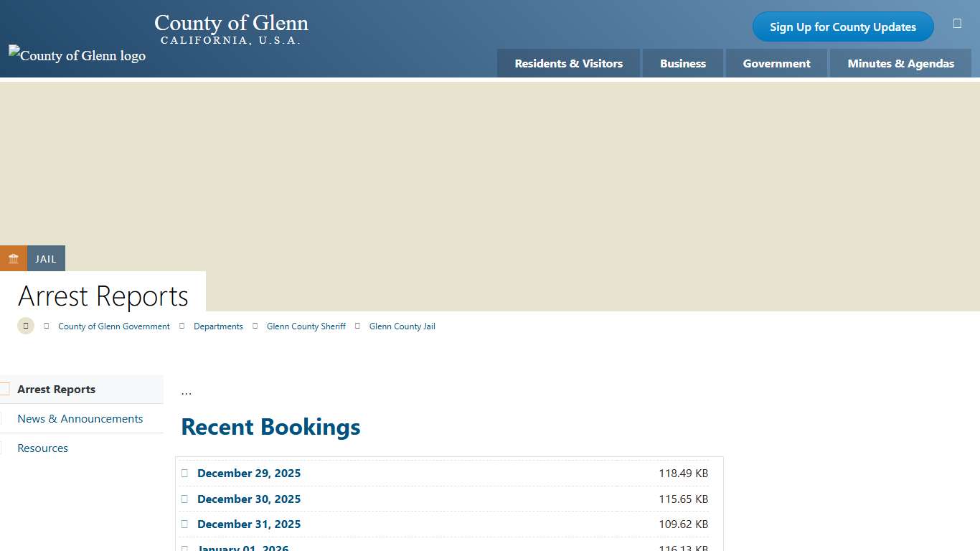Open the Government navigation dropdown

coord(776,63)
